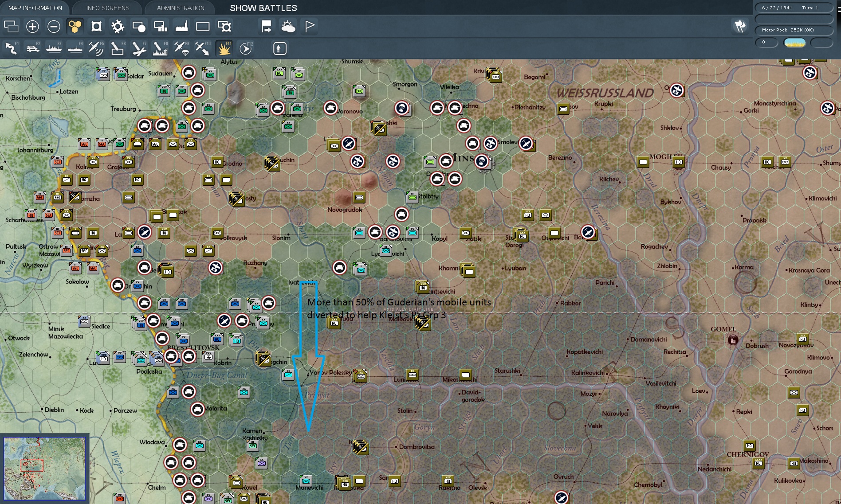Click the Klimovichi town label

coord(822,198)
